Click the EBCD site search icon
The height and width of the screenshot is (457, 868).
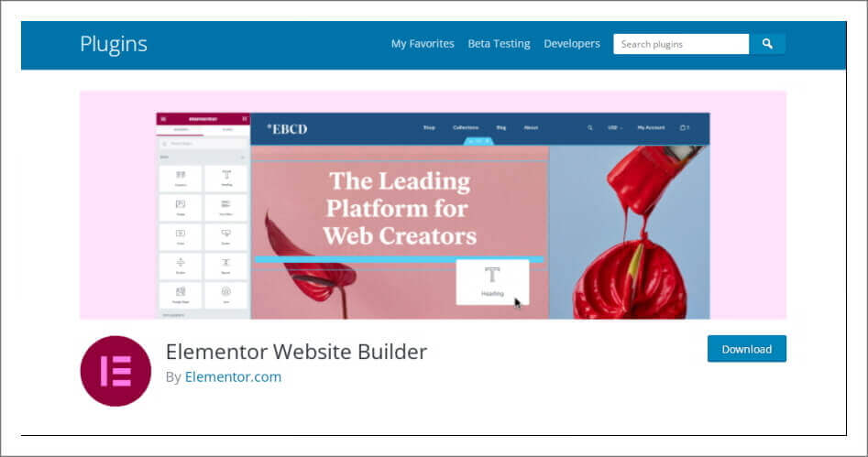coord(590,128)
